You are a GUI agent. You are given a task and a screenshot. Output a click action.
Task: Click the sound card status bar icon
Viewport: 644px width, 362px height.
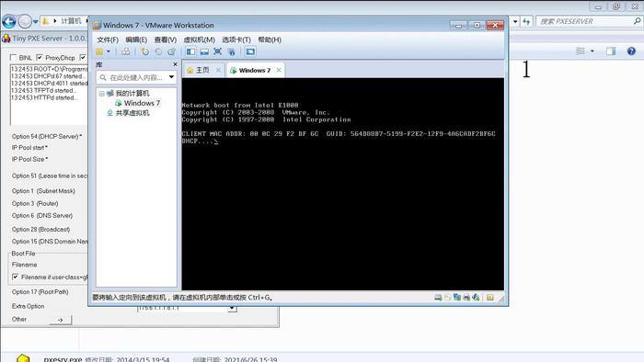pyautogui.click(x=476, y=297)
